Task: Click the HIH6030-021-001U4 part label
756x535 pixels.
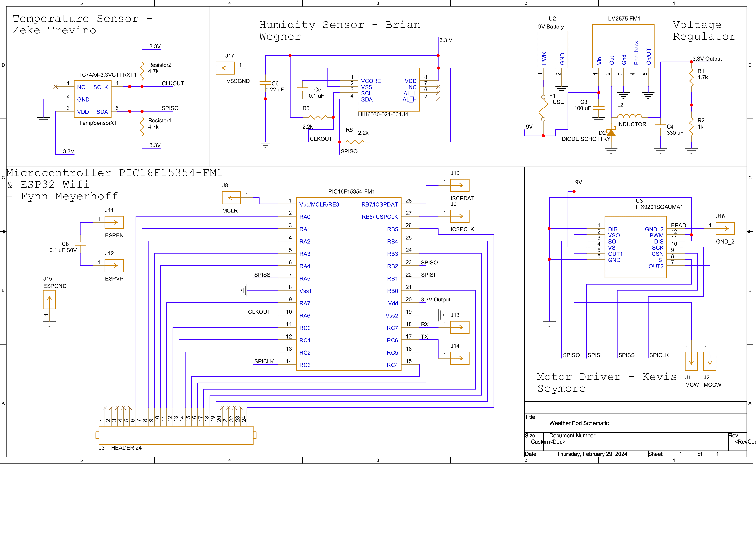Action: pos(383,114)
